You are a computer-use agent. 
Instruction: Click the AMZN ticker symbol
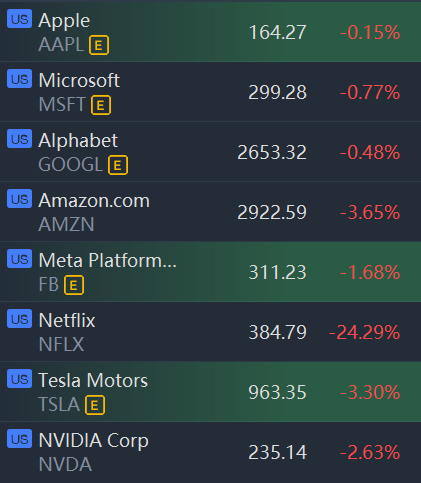pos(66,224)
